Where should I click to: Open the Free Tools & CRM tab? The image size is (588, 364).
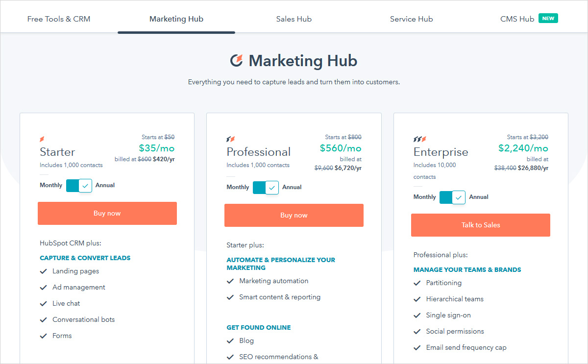coord(59,19)
